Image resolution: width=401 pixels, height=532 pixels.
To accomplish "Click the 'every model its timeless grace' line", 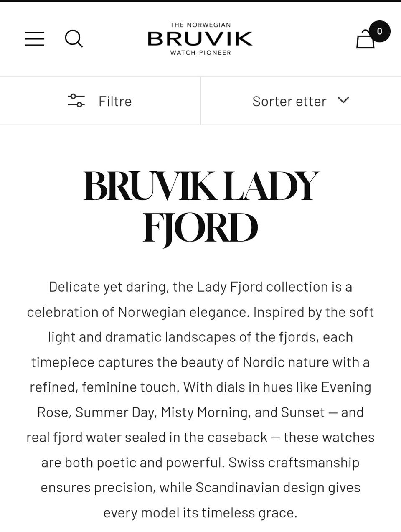I will (x=200, y=513).
